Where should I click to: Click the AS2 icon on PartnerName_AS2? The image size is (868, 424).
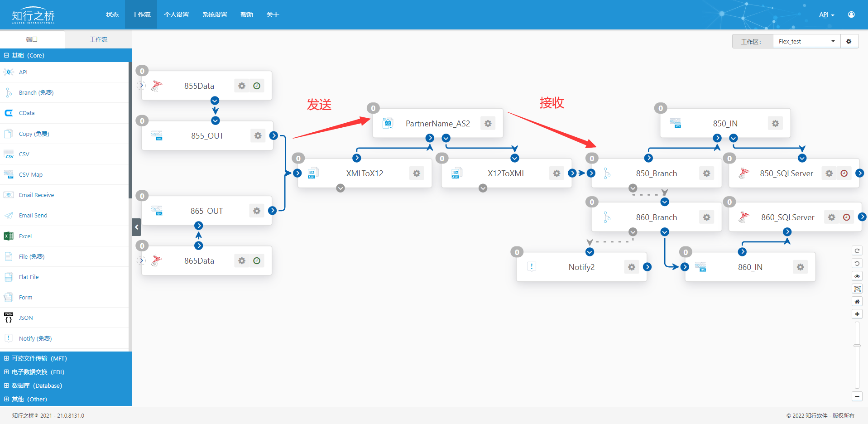click(x=388, y=123)
